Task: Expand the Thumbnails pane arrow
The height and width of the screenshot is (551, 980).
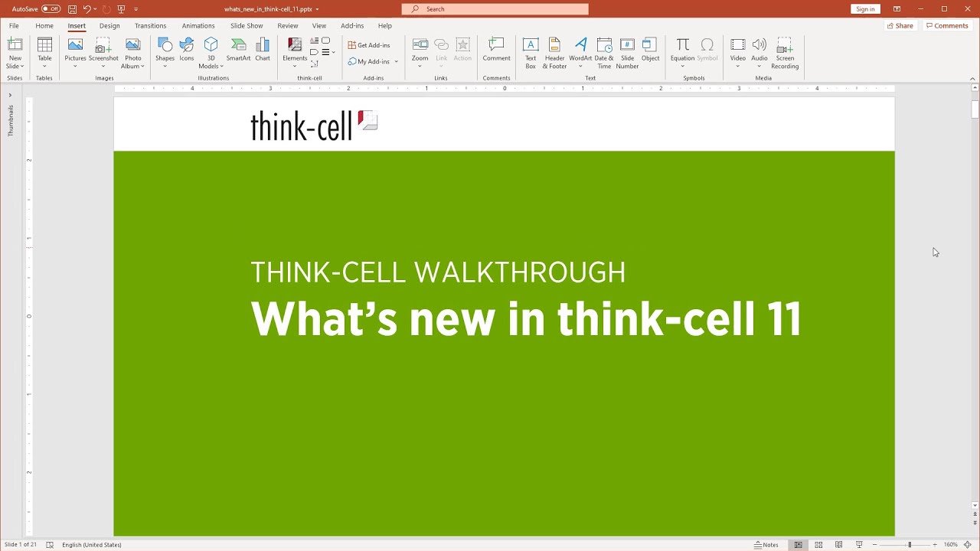Action: pyautogui.click(x=10, y=95)
